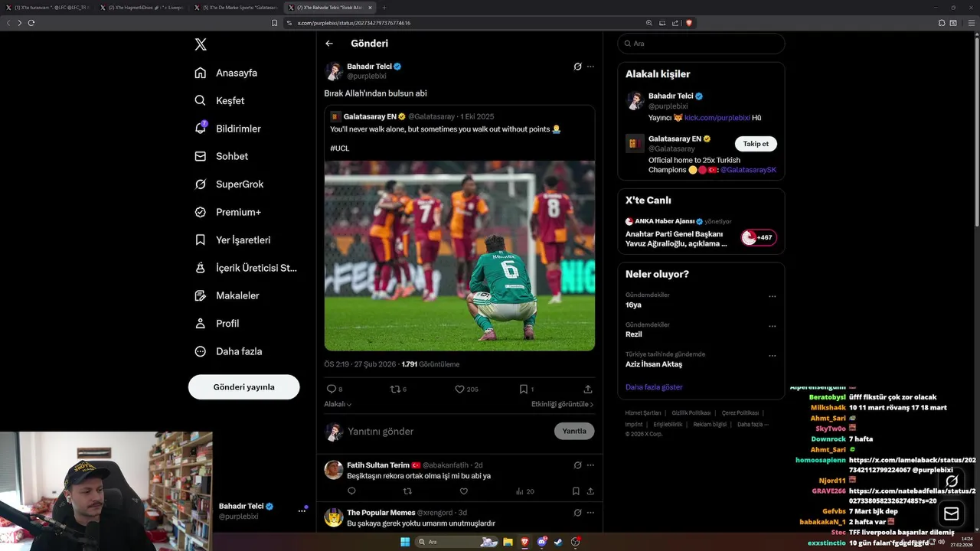Open İçerik Üreticisi Stüdyosu item
This screenshot has width=980, height=551.
(245, 268)
